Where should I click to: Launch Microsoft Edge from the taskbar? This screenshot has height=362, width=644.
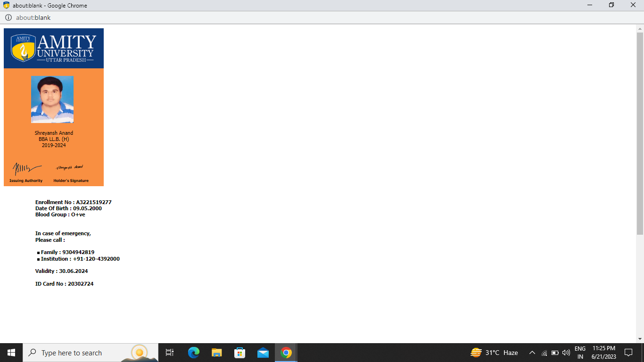tap(193, 353)
